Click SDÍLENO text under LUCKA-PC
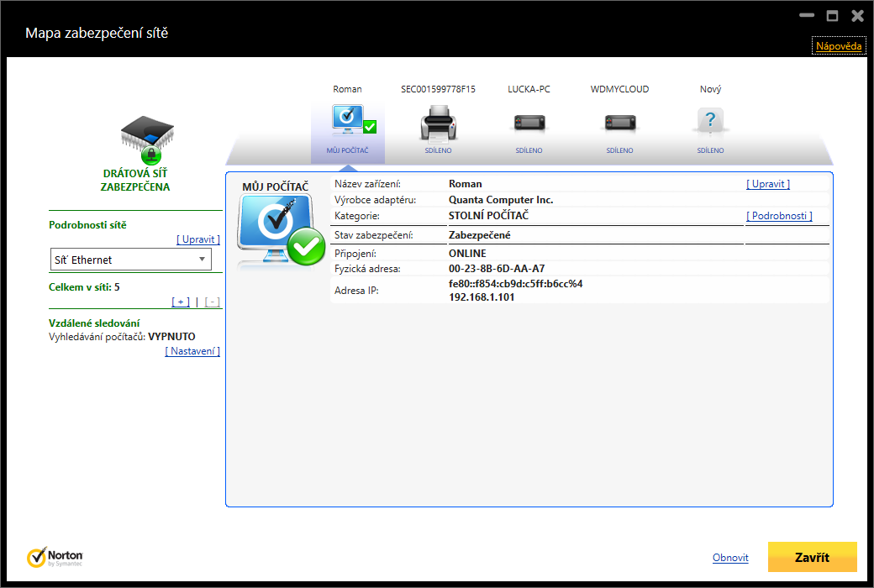 [529, 150]
